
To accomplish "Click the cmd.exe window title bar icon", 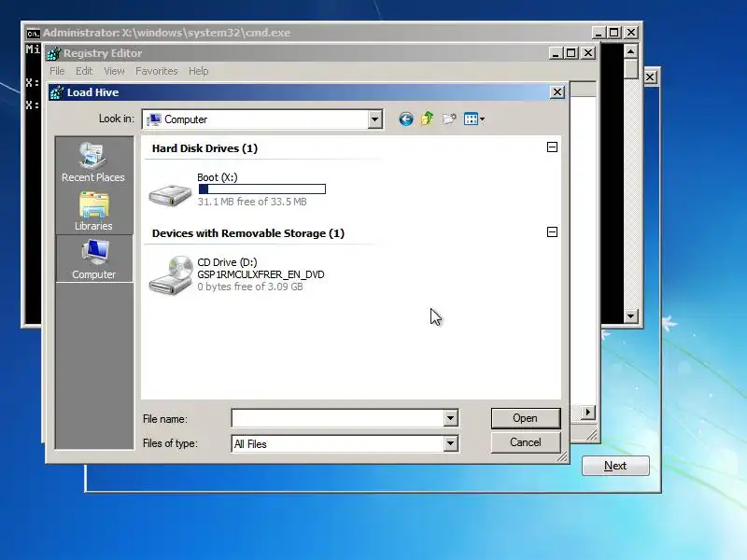I will tap(34, 34).
